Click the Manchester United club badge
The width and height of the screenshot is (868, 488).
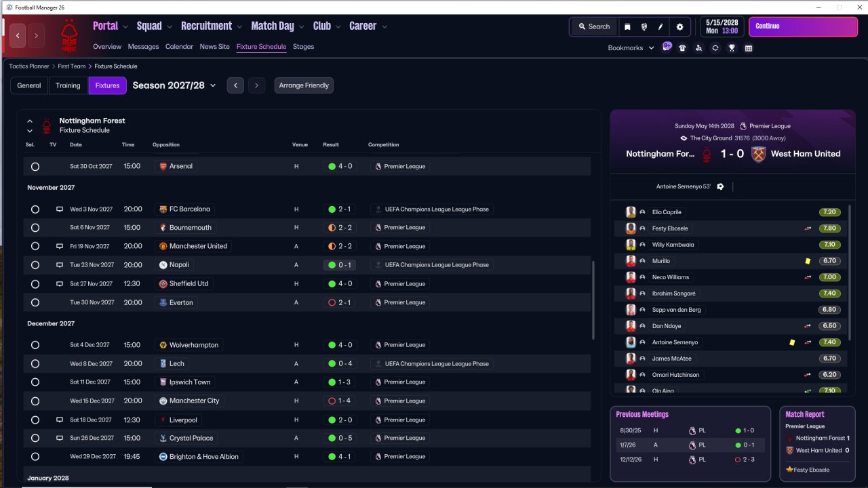[x=163, y=246]
